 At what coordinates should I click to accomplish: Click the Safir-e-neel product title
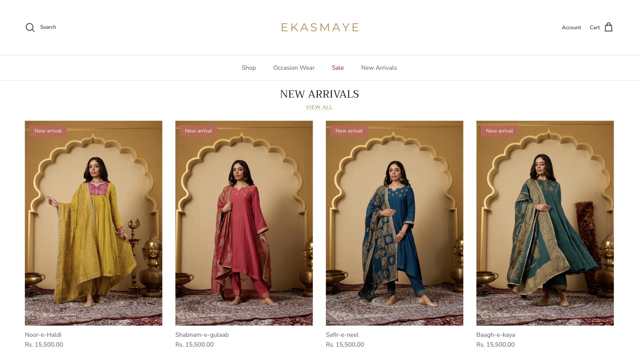click(x=342, y=335)
